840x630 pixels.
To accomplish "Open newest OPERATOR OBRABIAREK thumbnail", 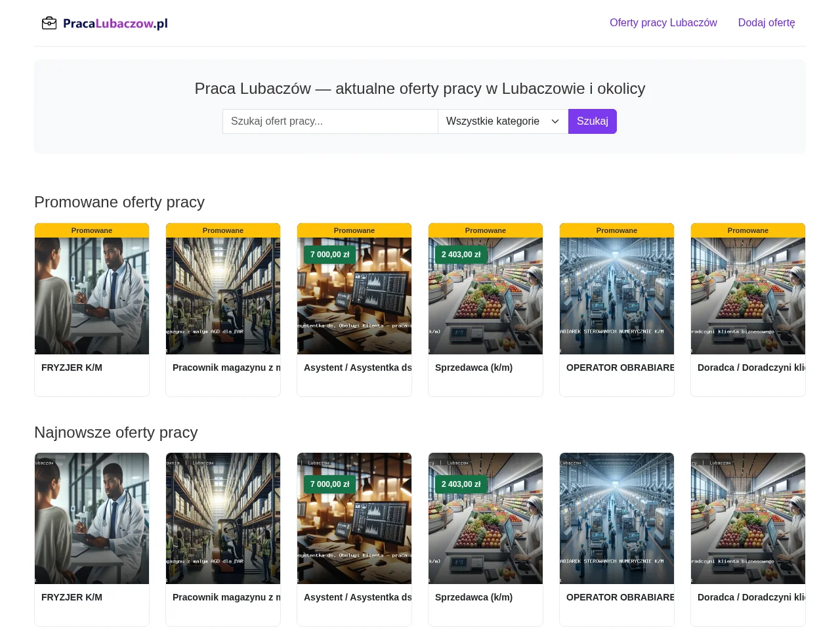I will pyautogui.click(x=617, y=518).
